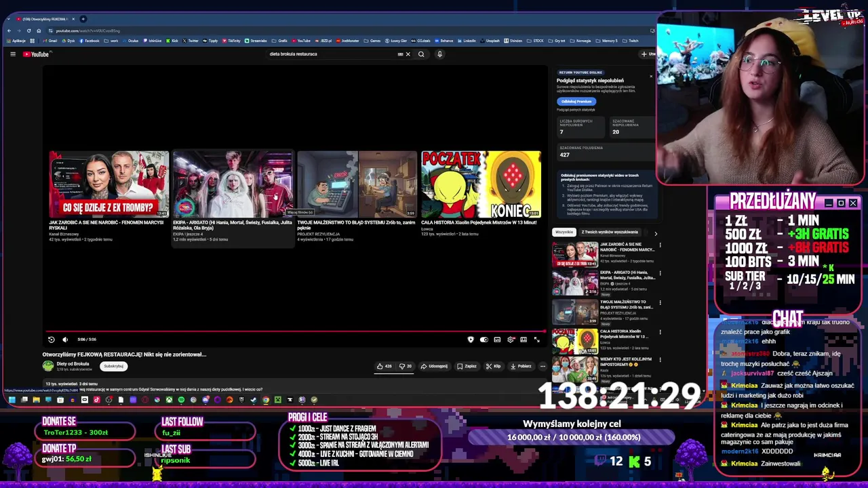Click the search magnifier button
The image size is (868, 488).
click(421, 54)
